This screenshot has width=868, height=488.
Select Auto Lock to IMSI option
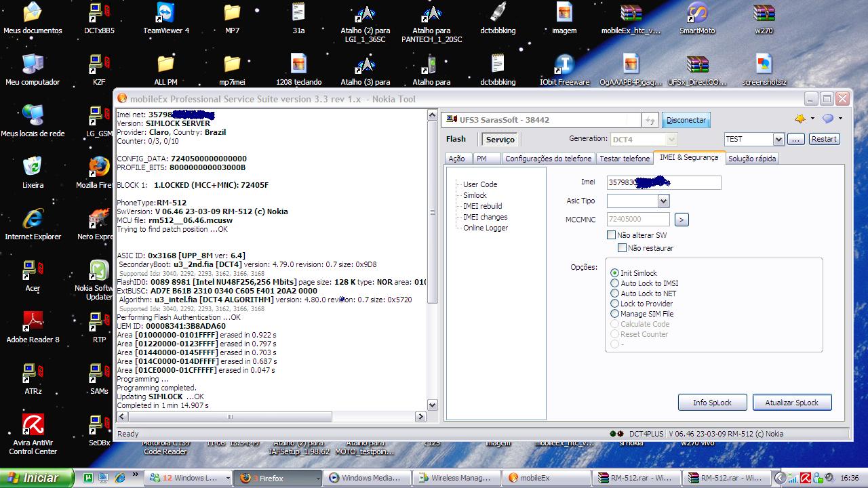(615, 283)
